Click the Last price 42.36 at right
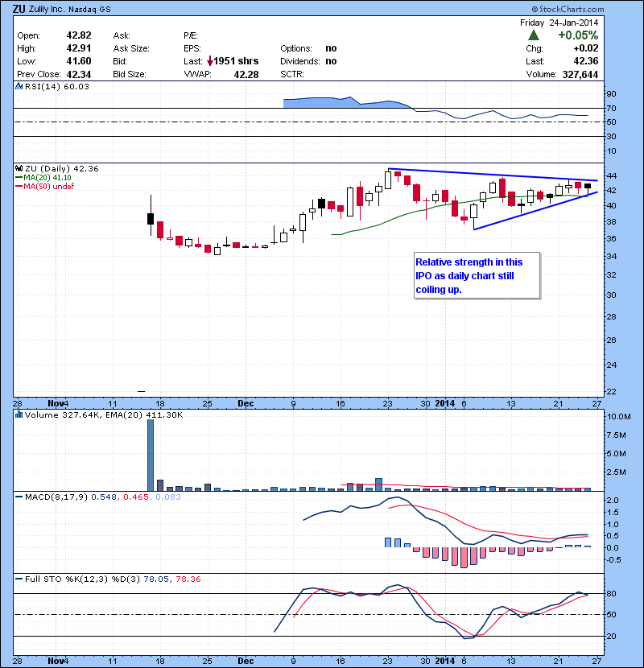This screenshot has height=668, width=644. coord(586,61)
